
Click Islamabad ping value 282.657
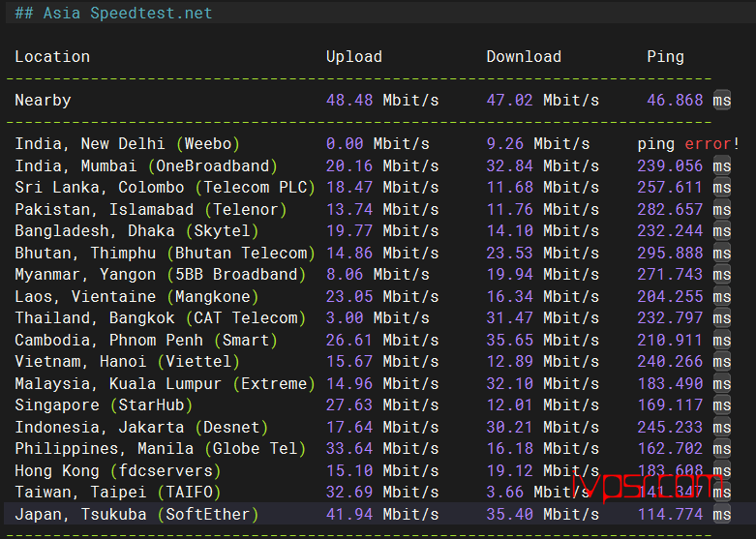point(670,209)
